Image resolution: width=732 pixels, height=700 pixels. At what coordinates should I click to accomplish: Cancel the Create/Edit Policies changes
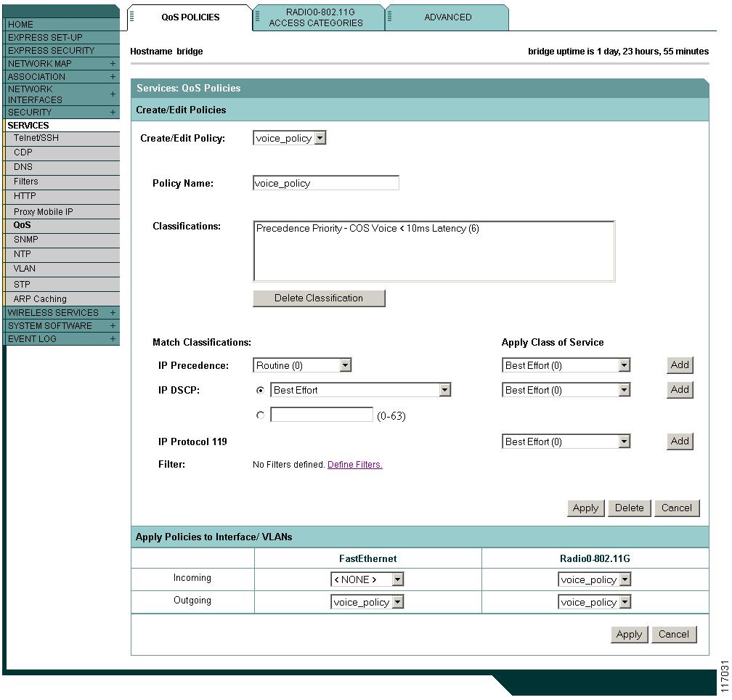677,508
